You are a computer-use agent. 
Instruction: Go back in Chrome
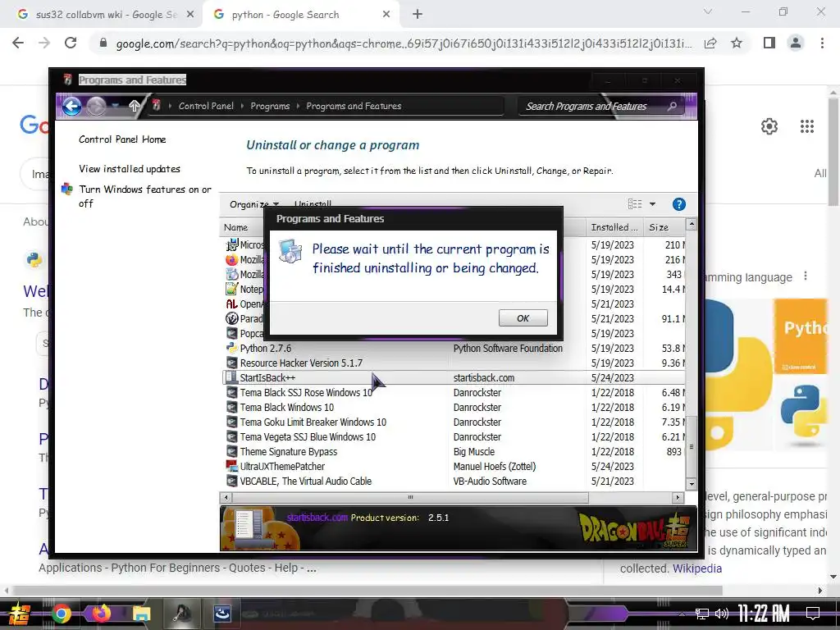click(18, 43)
